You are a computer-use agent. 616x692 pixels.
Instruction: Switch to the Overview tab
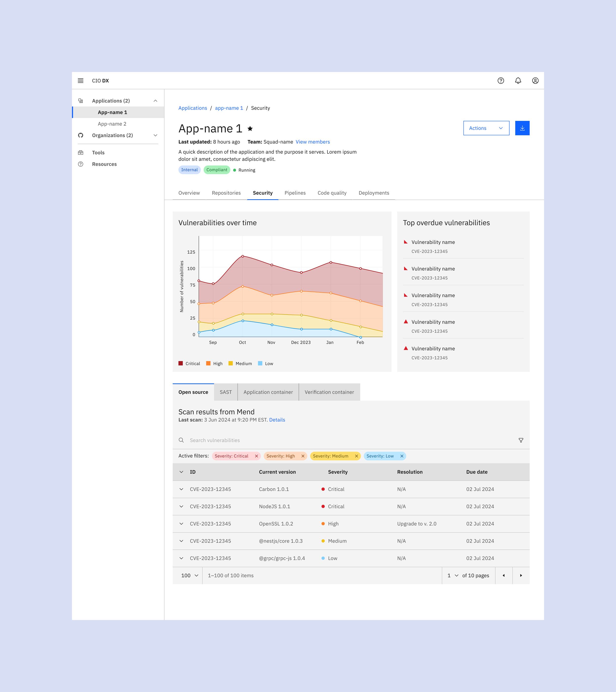[x=189, y=193]
